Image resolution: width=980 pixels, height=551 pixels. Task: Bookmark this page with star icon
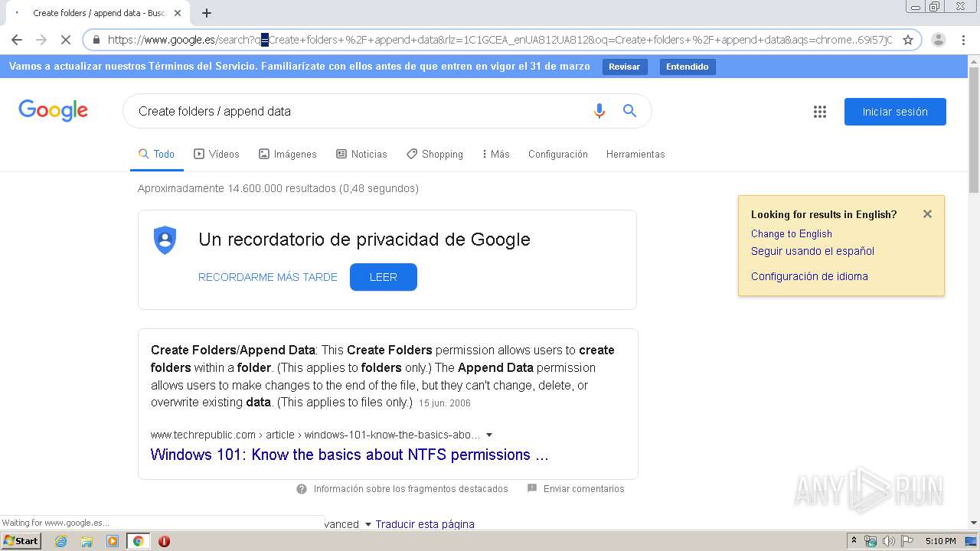click(908, 40)
